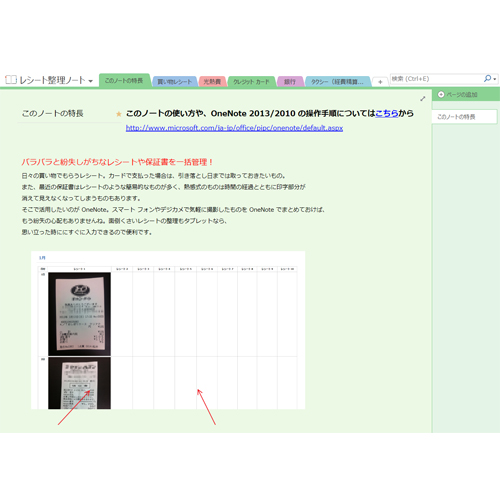Toggle full page view with the expand arrow icon

pyautogui.click(x=423, y=99)
